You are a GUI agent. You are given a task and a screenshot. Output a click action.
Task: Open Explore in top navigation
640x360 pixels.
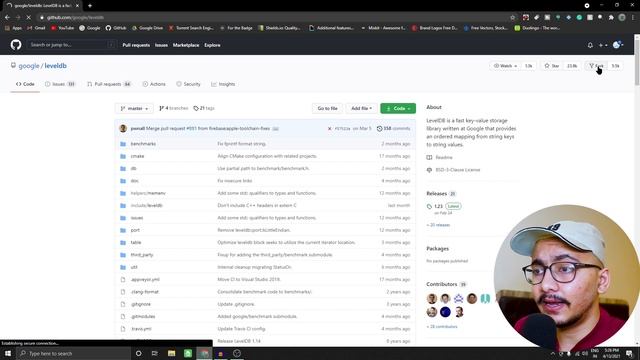coord(212,45)
